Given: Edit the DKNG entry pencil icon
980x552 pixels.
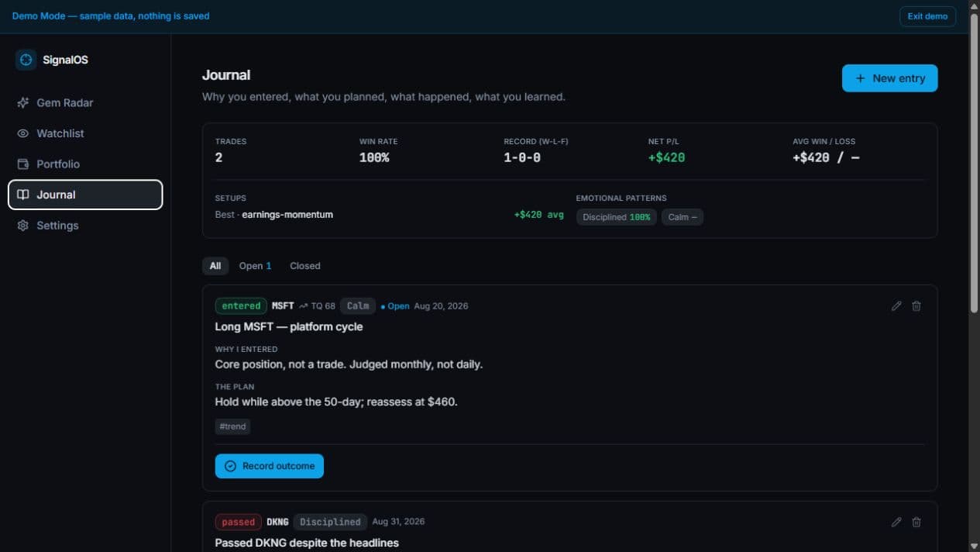Looking at the screenshot, I should click(x=896, y=523).
